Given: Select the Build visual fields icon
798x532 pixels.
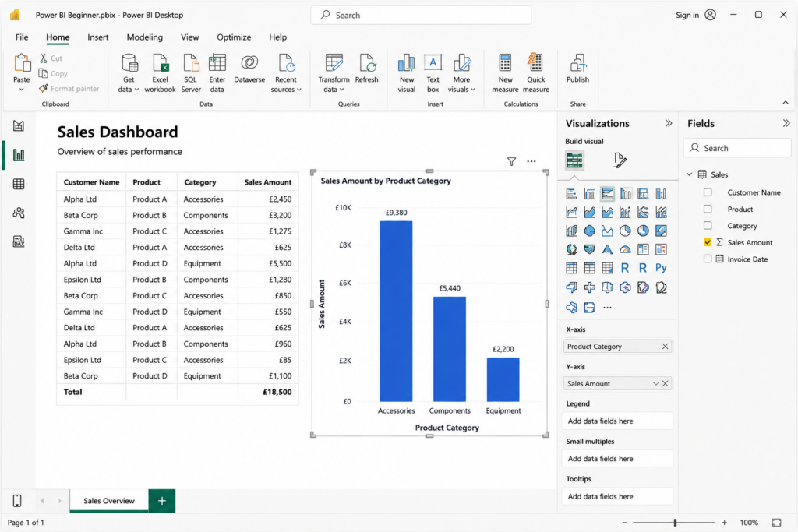Looking at the screenshot, I should coord(574,160).
